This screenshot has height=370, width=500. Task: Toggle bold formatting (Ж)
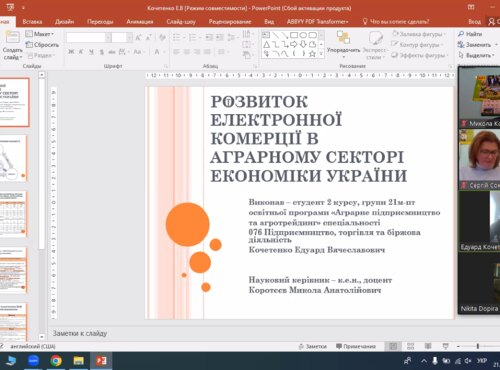(x=71, y=52)
